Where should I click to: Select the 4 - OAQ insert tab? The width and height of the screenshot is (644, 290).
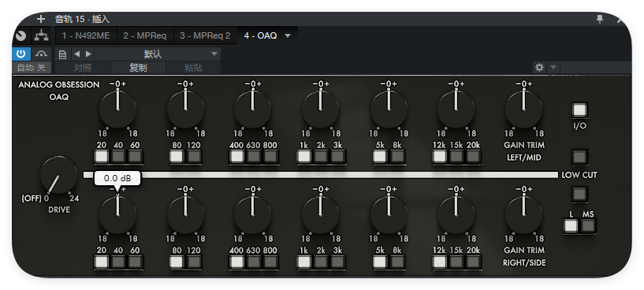(260, 35)
